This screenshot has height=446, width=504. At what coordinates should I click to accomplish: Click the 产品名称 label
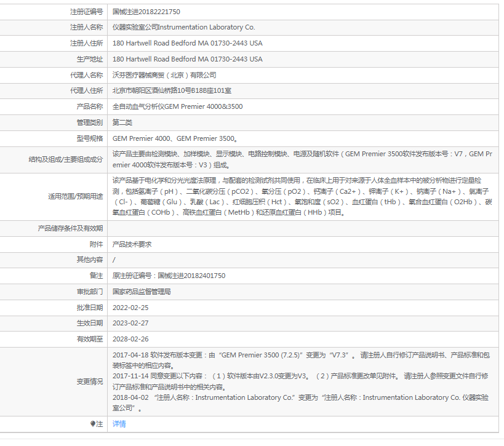click(90, 106)
